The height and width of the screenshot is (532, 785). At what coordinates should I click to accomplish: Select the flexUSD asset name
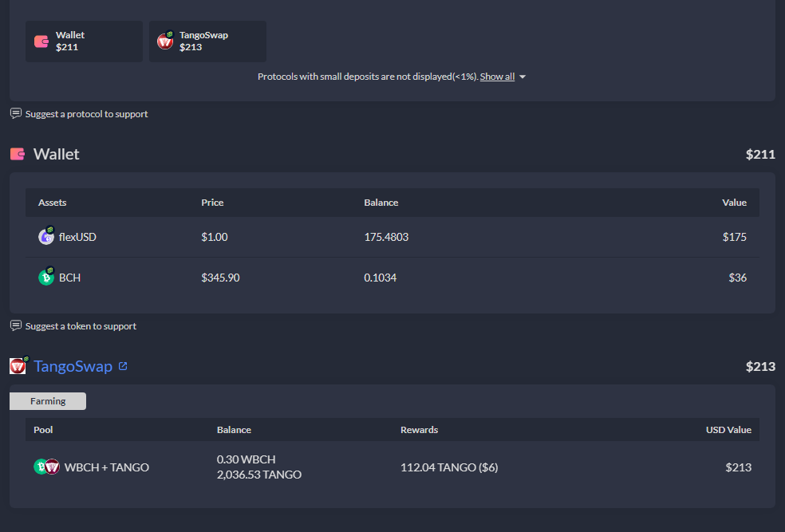tap(77, 237)
